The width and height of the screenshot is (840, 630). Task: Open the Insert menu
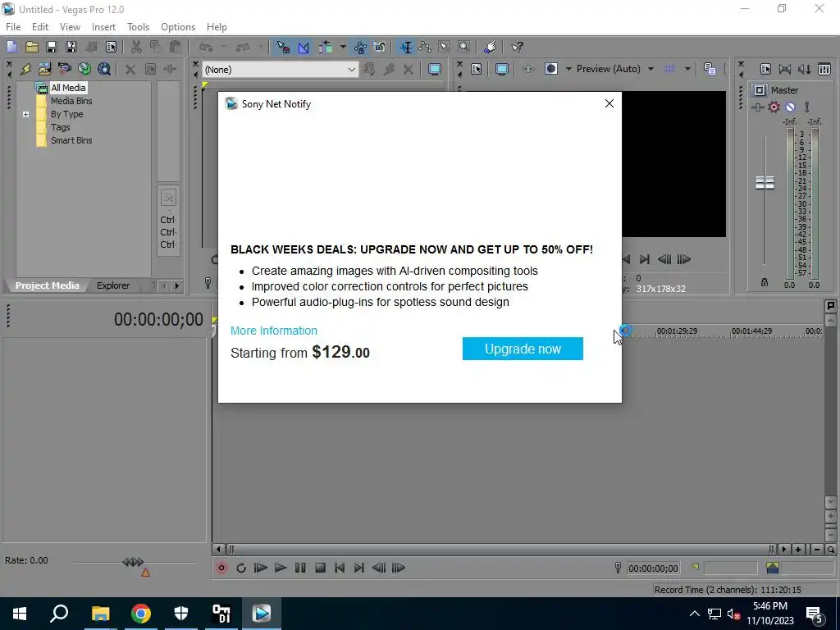(x=103, y=27)
